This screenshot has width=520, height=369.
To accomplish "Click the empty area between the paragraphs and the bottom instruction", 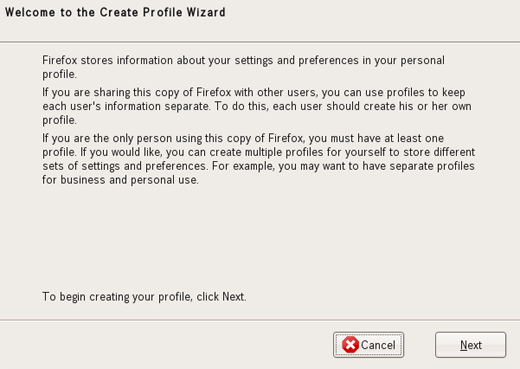I will pos(258,237).
